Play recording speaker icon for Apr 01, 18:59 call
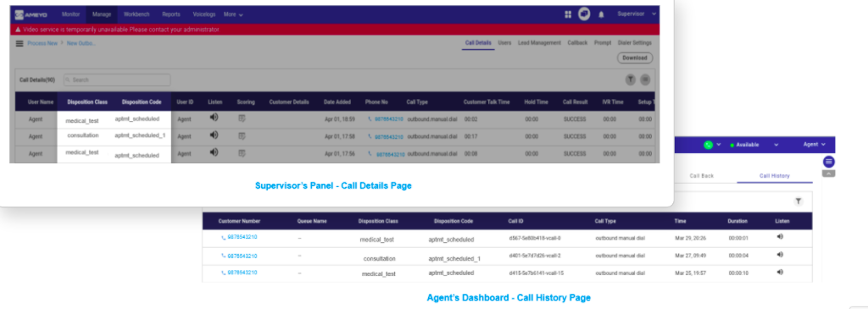The width and height of the screenshot is (868, 309). 214,117
